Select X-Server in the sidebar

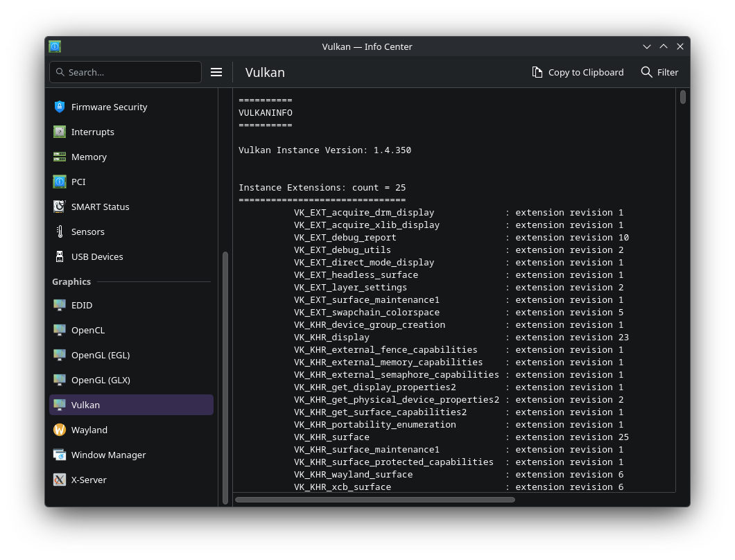[131, 480]
